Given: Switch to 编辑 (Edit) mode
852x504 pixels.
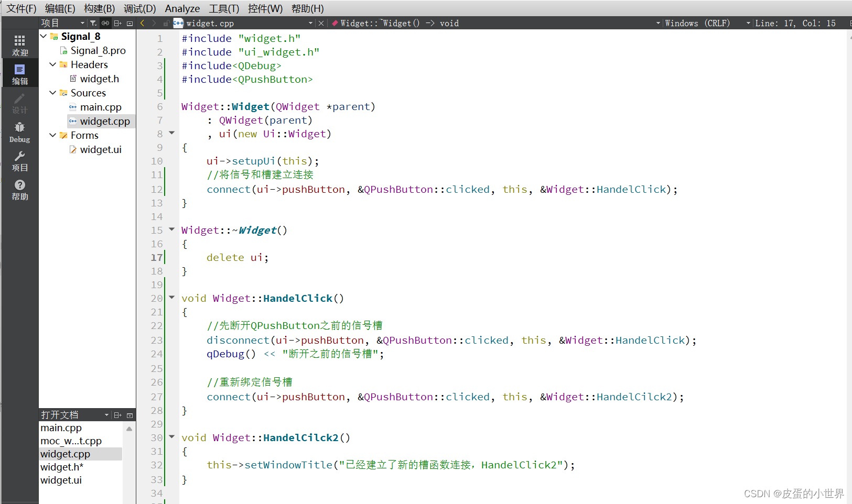Looking at the screenshot, I should pos(19,74).
